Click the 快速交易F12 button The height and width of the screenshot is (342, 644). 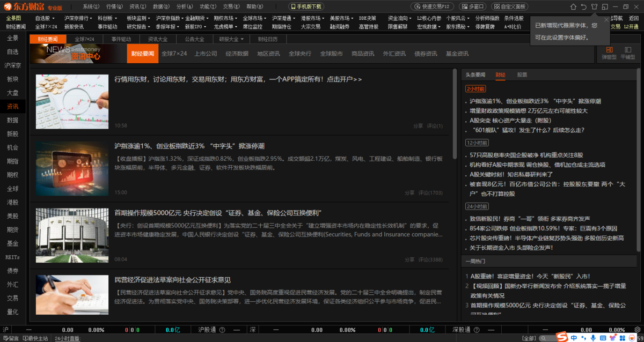point(433,6)
